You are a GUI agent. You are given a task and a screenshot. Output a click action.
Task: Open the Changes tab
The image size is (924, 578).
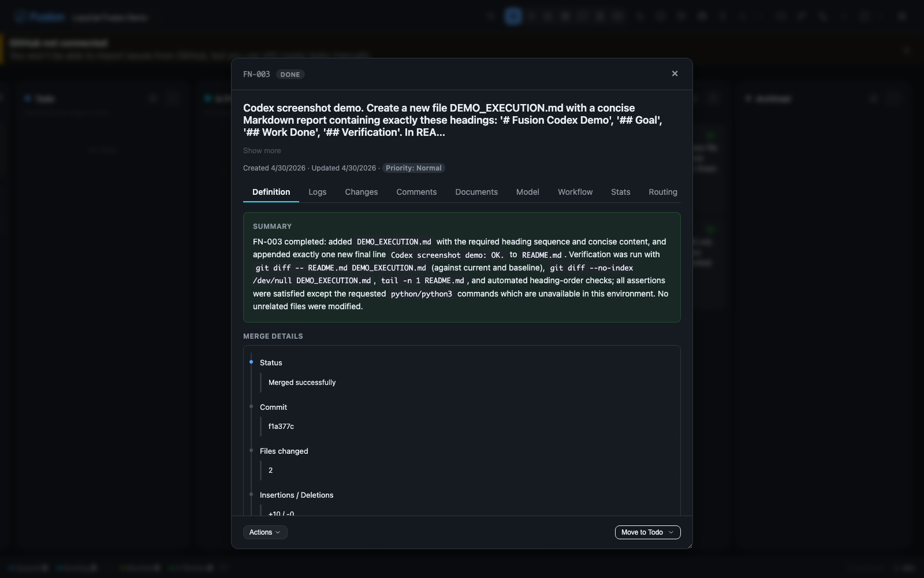362,192
